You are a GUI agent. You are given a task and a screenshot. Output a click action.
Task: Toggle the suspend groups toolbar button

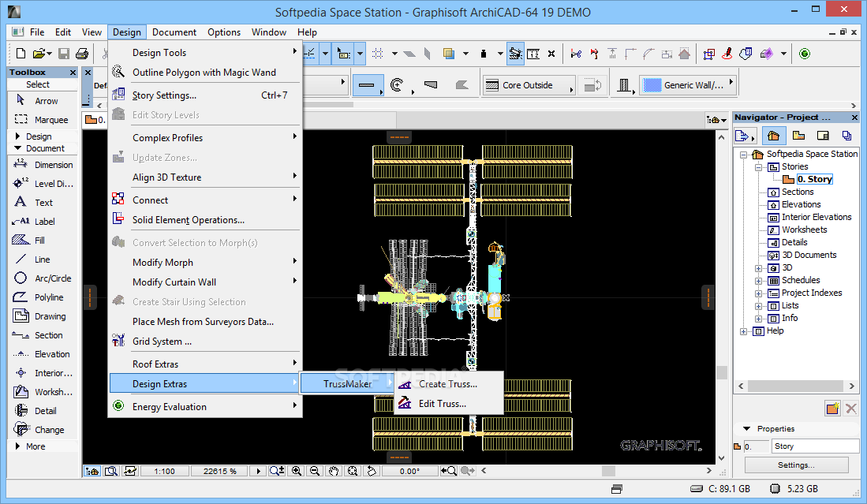tap(515, 54)
